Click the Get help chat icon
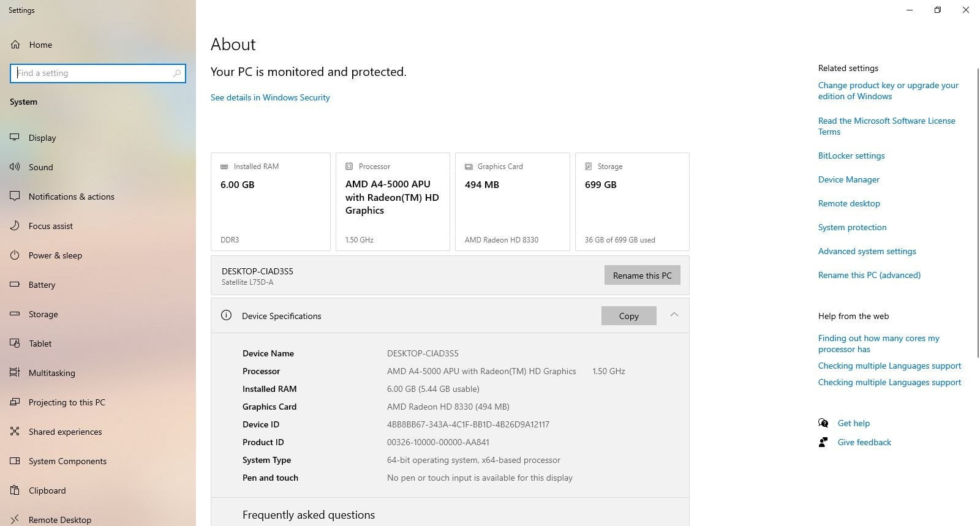This screenshot has width=980, height=526. 823,423
